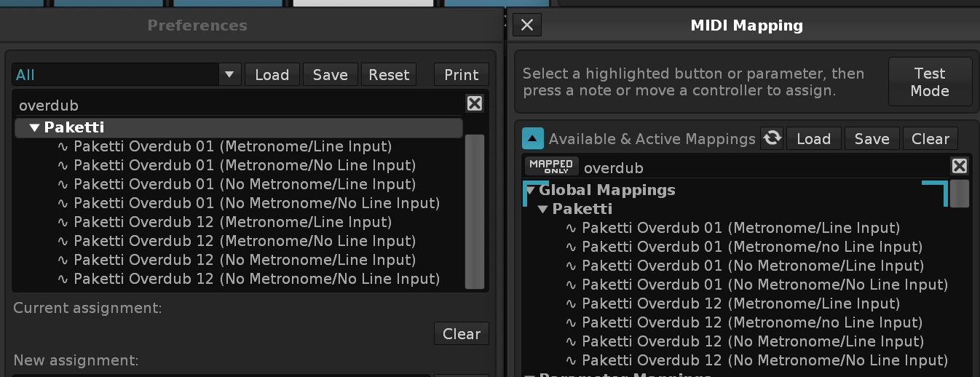Clear the current key assignment

(461, 333)
